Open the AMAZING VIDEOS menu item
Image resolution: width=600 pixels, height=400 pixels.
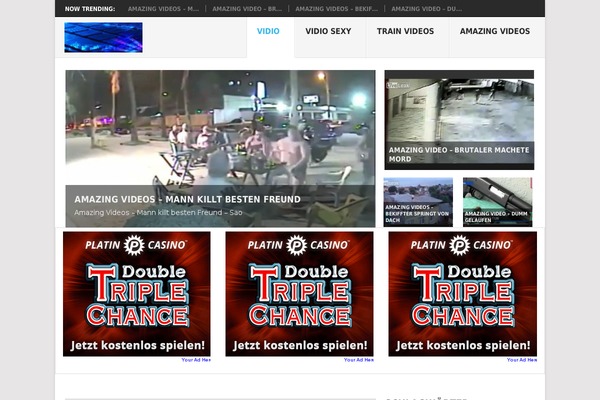click(495, 31)
